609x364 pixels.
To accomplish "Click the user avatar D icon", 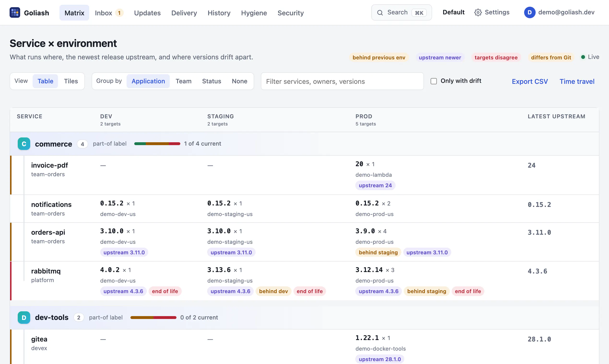I will point(530,12).
